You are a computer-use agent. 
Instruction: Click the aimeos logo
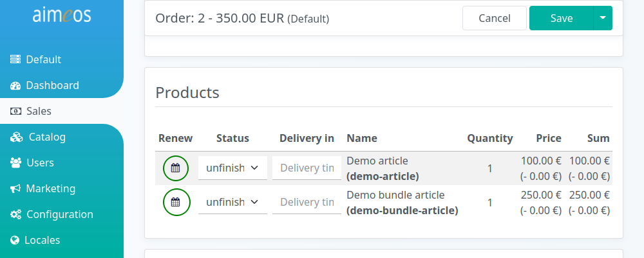click(x=62, y=15)
